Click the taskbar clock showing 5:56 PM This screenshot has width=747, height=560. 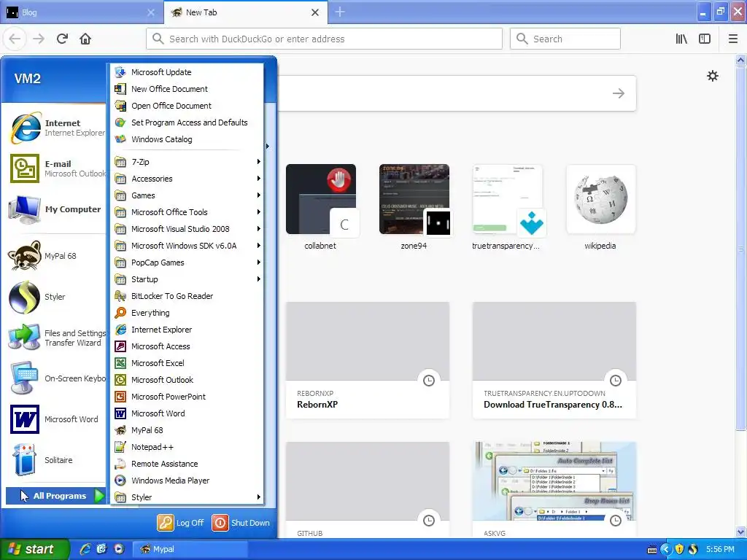click(720, 549)
